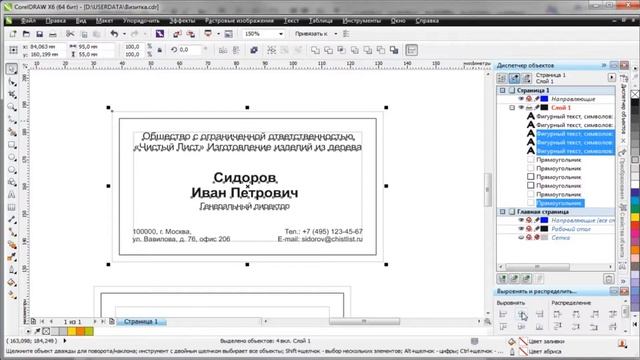Click the Align top icon in docker

[503, 327]
